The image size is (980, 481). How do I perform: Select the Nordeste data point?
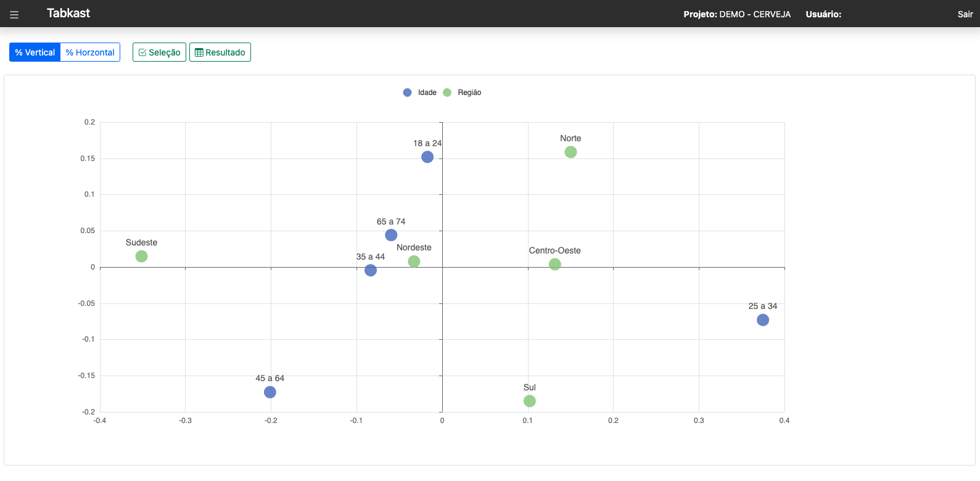click(414, 261)
